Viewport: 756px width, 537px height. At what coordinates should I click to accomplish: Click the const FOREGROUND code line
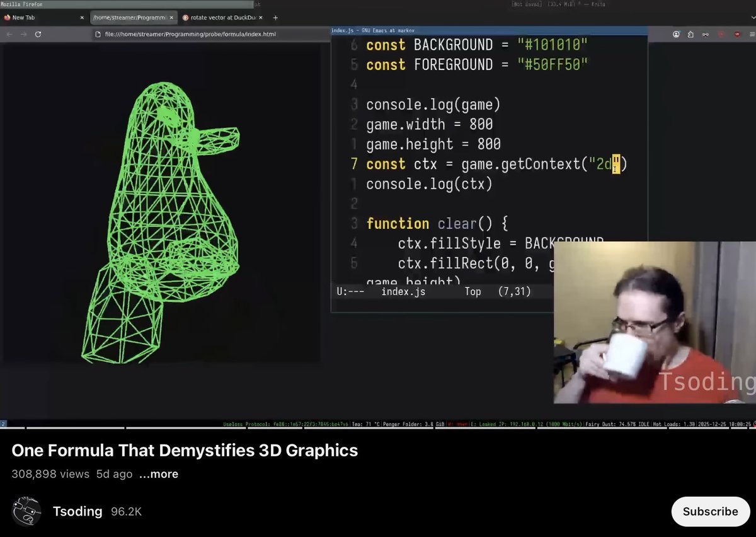(x=477, y=64)
